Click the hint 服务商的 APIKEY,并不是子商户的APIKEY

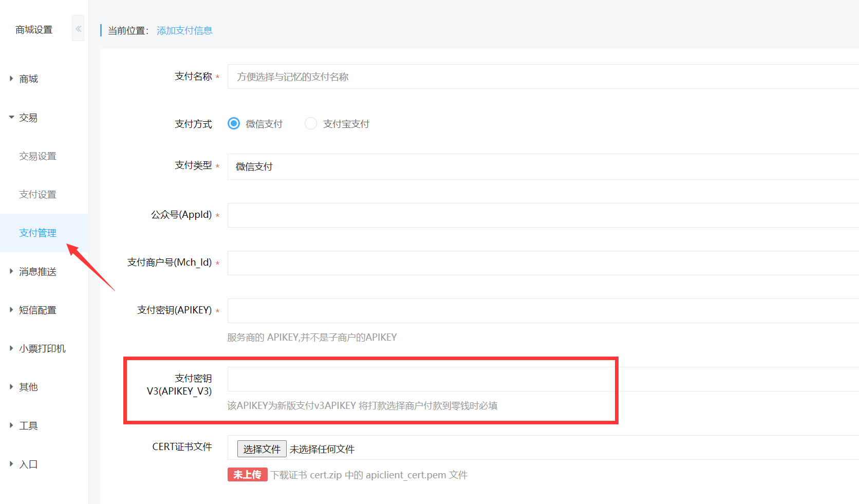coord(312,338)
